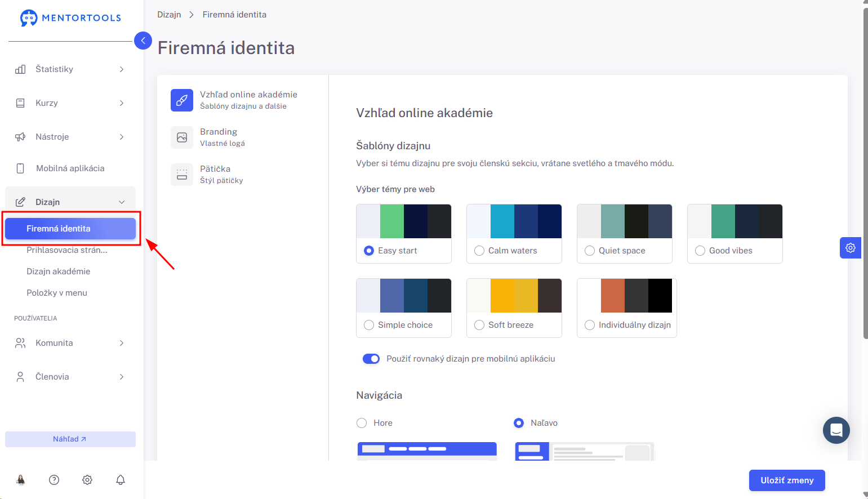
Task: Select the Calm waters theme radio button
Action: click(479, 251)
